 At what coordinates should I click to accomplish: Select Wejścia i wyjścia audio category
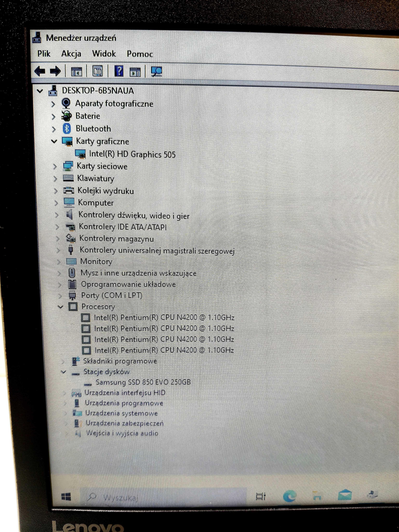click(122, 433)
